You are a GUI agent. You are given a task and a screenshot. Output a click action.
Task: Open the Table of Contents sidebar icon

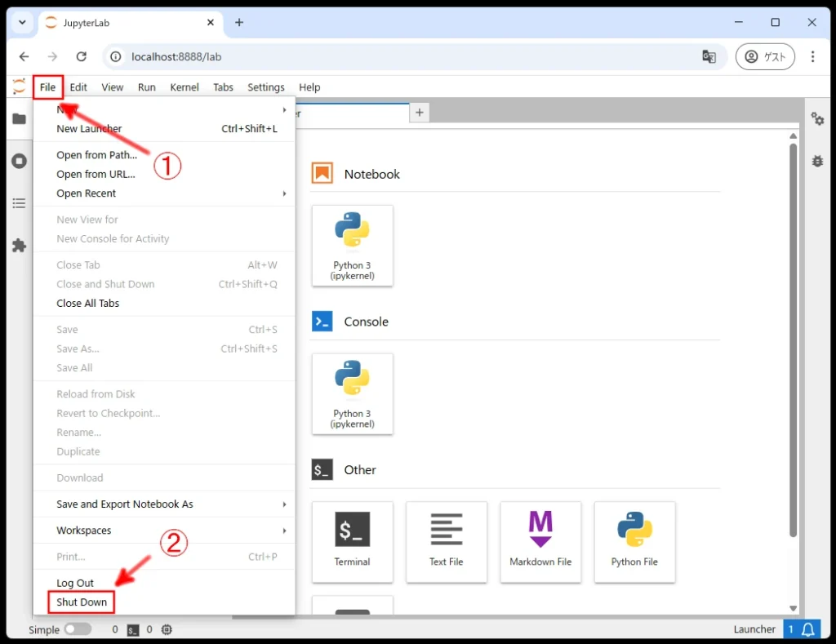(20, 203)
